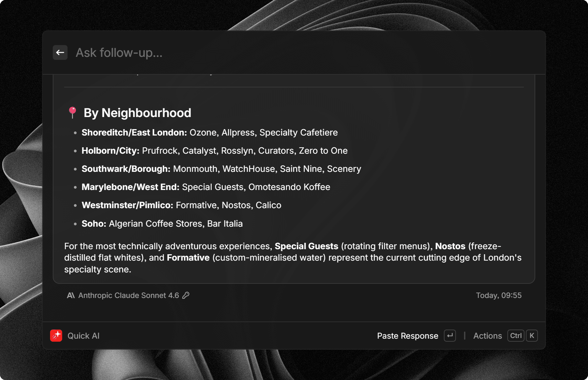
Task: Click the Ctrl key badge
Action: pyautogui.click(x=516, y=336)
